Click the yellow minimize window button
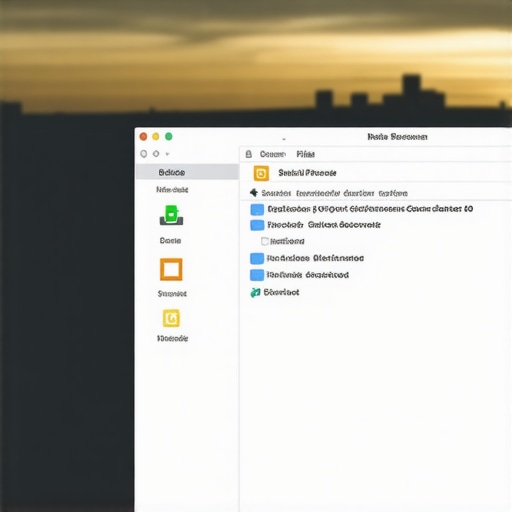 pyautogui.click(x=156, y=136)
